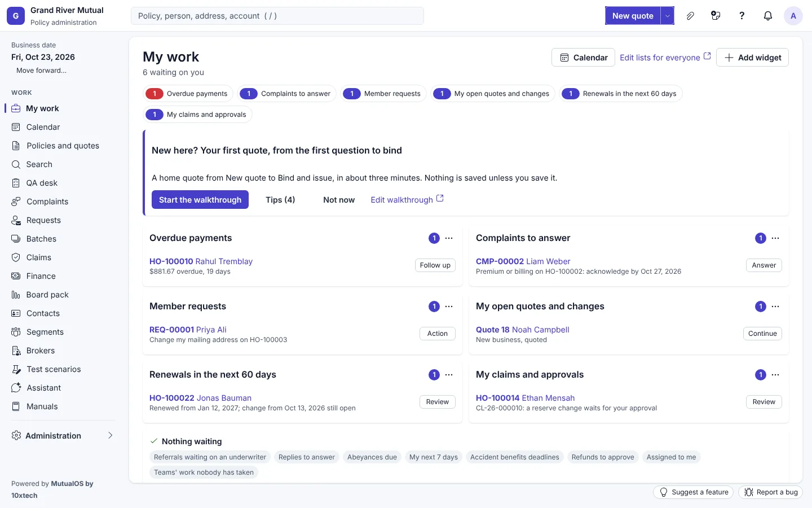Select the Overdue payments filter chip
812x508 pixels.
(x=188, y=94)
